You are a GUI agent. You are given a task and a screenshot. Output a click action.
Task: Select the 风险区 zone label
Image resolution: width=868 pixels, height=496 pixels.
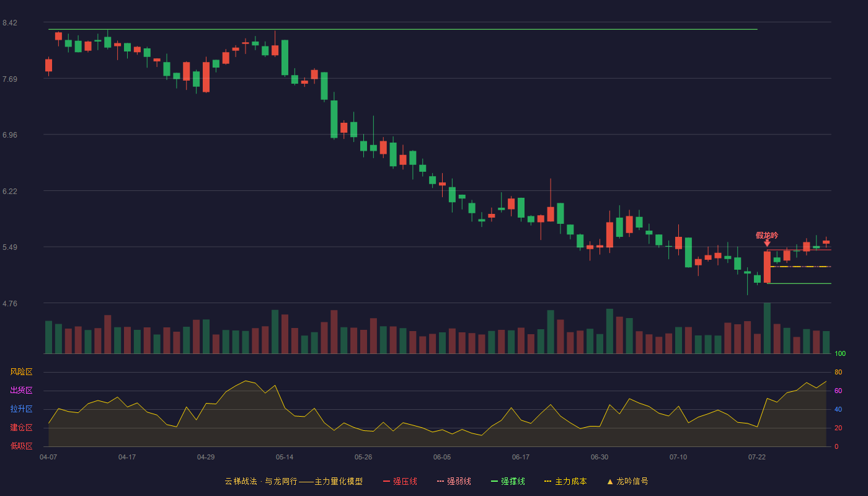pyautogui.click(x=21, y=372)
